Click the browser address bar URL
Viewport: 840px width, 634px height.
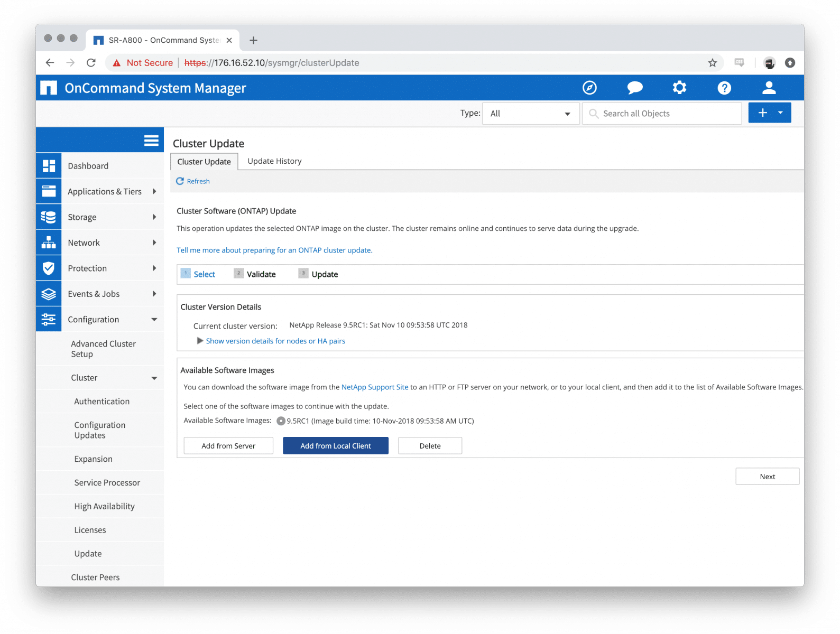[272, 63]
